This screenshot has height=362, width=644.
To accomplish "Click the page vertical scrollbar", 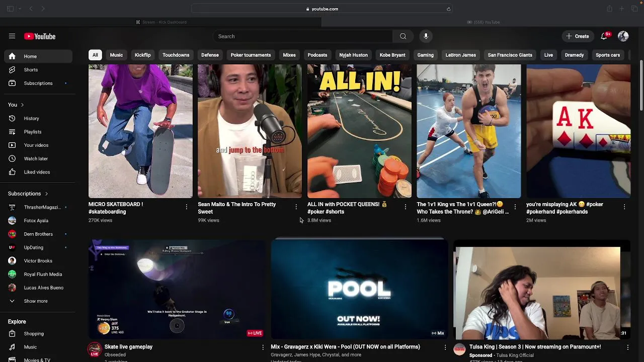I will coord(641,85).
